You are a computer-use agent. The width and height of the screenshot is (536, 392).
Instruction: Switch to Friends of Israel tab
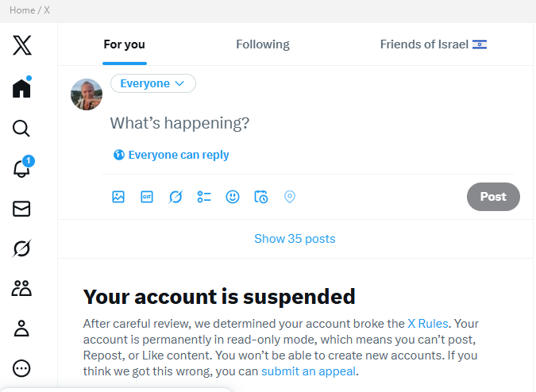(433, 44)
